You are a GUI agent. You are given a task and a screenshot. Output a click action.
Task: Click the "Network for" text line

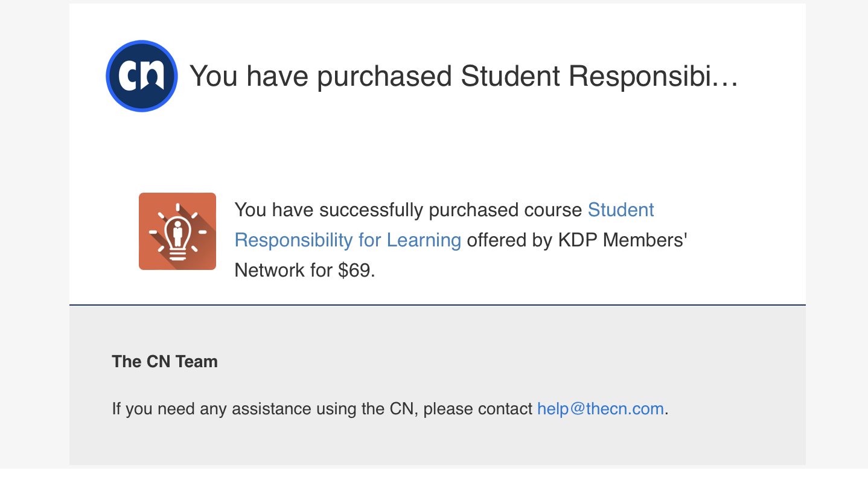coord(283,270)
